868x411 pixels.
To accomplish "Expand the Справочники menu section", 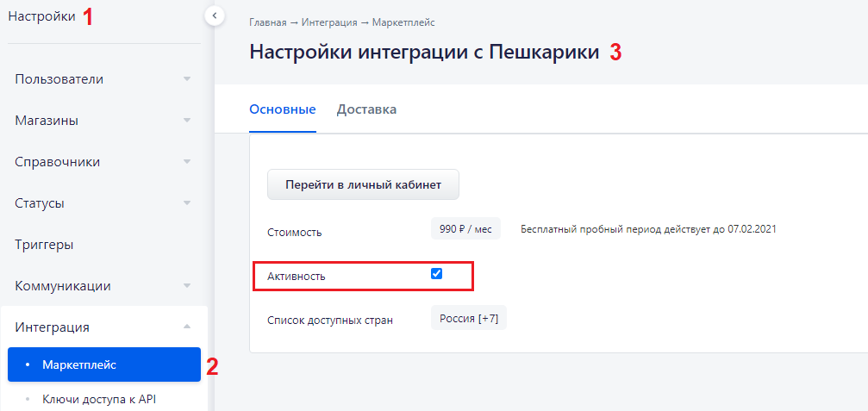I will coord(104,162).
